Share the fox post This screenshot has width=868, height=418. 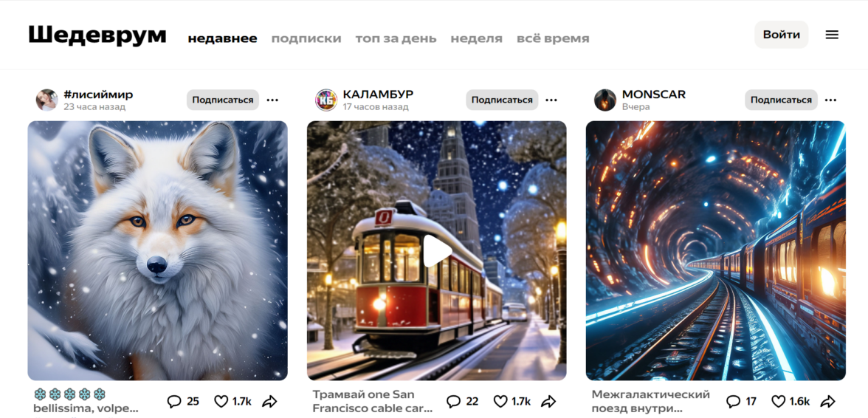(x=269, y=402)
